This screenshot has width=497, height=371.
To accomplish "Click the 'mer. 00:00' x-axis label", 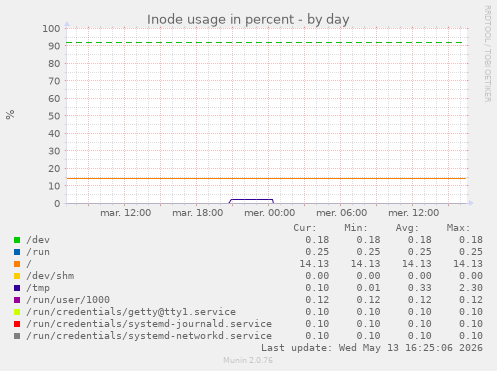I will (270, 213).
